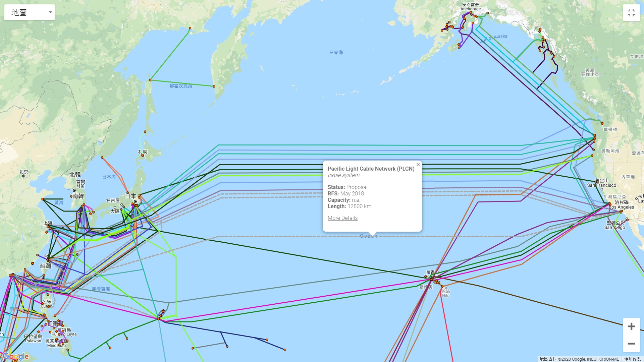Click the 內華達 state label
The height and width of the screenshot is (362, 644).
628,177
